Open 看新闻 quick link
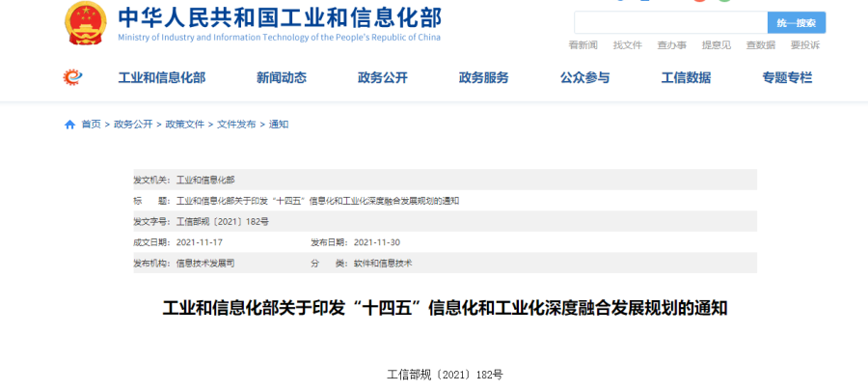 (x=583, y=45)
